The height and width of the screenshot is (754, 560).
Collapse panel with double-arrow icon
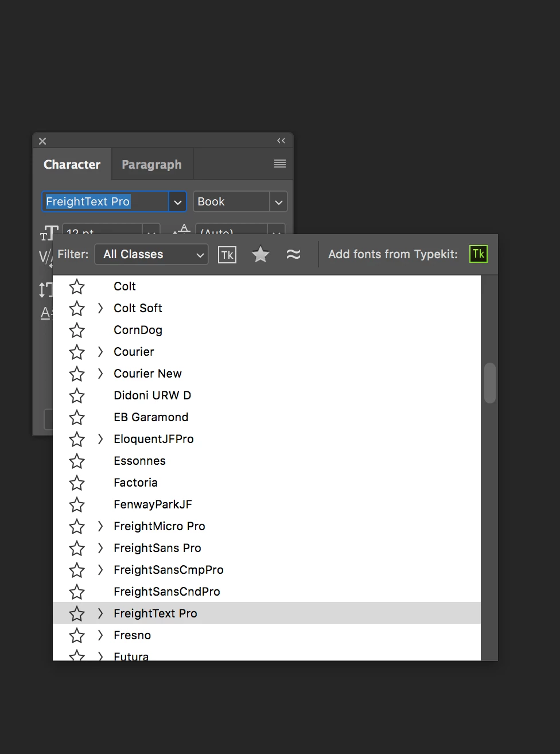[x=281, y=141]
